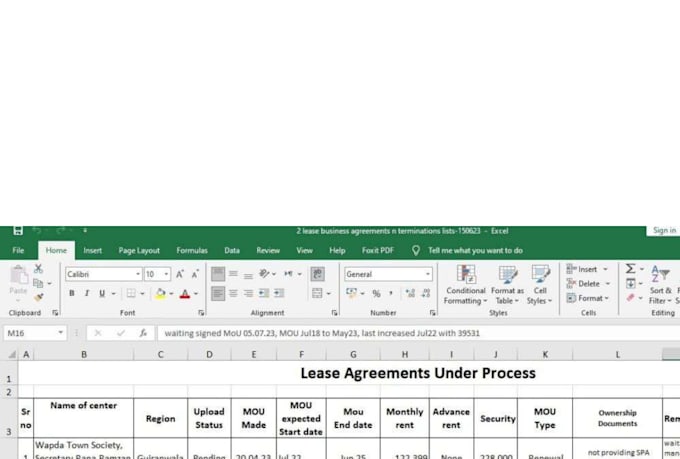Expand the Name Box M16 dropdown
This screenshot has width=680, height=459.
[61, 333]
